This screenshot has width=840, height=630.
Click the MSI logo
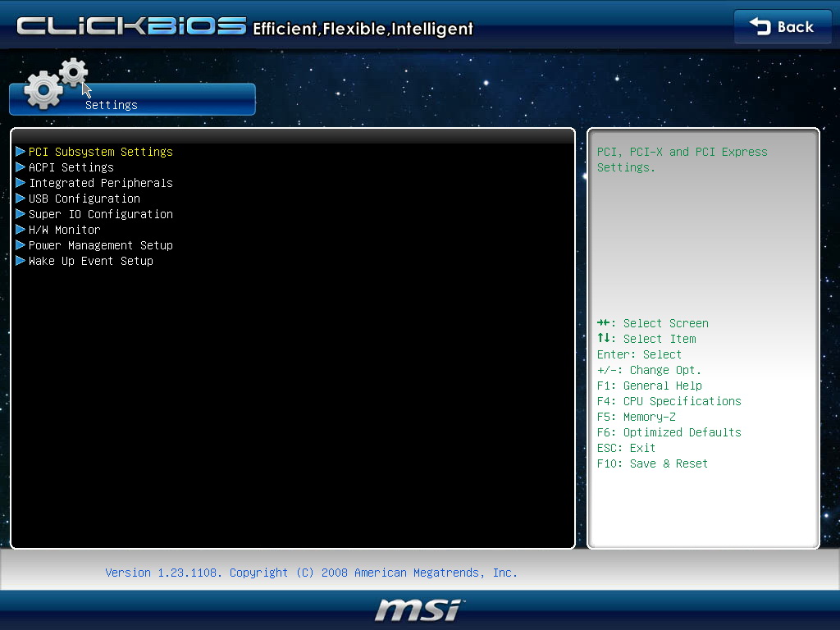click(419, 609)
